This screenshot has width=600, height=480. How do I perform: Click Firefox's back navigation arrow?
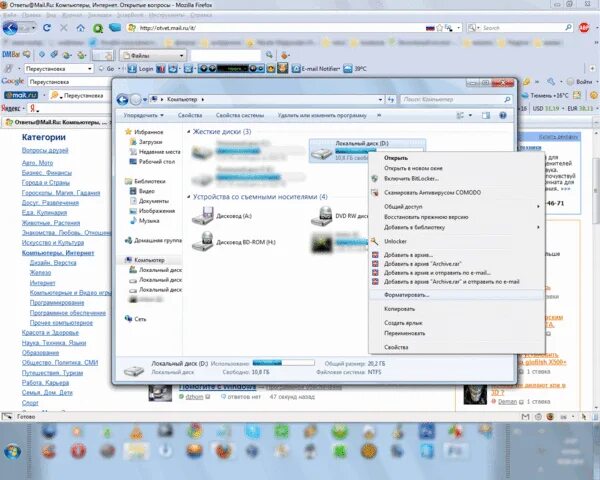click(x=10, y=28)
